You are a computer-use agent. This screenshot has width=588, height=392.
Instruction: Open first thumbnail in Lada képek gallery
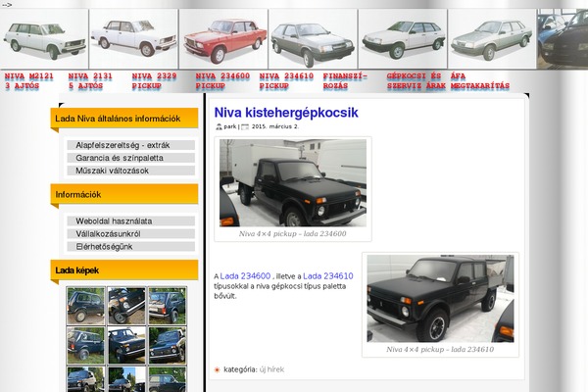(x=86, y=306)
